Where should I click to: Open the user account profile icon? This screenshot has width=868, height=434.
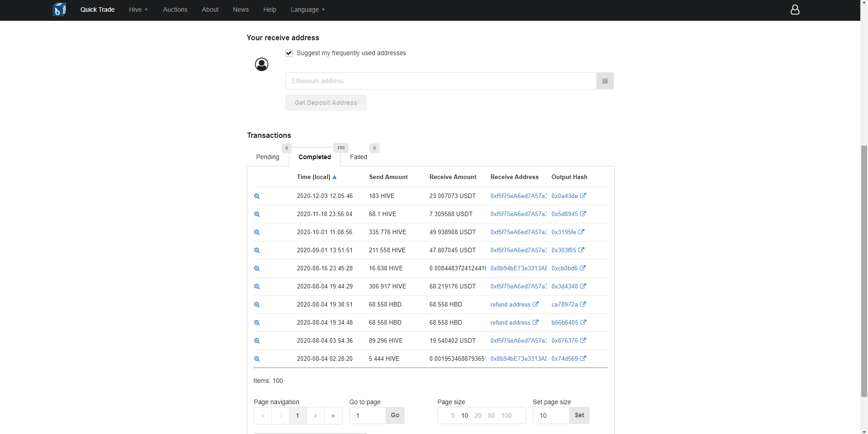pos(795,9)
